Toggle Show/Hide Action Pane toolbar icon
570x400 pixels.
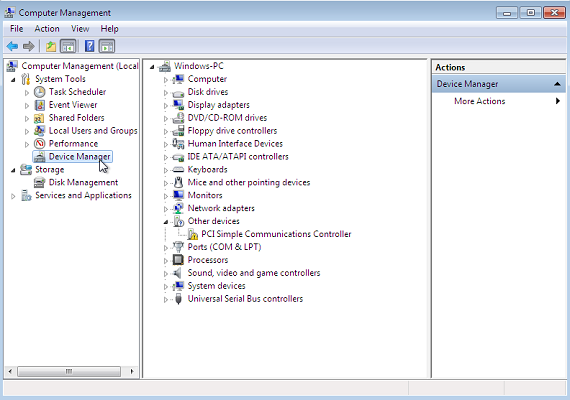(x=107, y=46)
